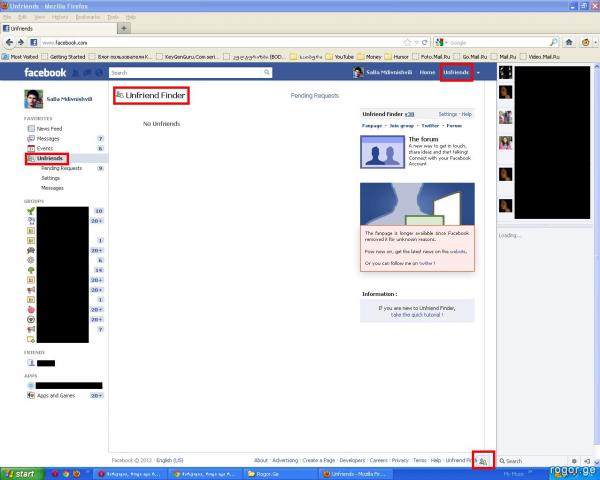Submit Facebook search magnifier icon
Screen dimensions: 600x480
tap(267, 72)
